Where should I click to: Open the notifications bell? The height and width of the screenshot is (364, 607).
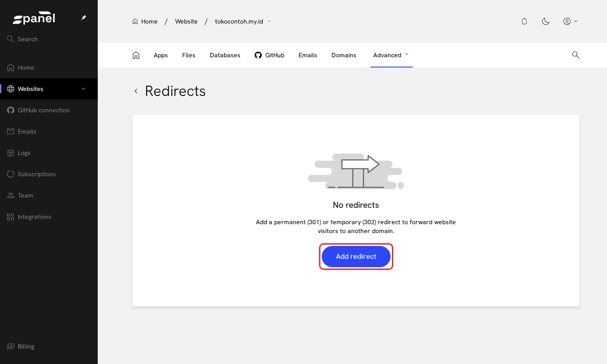[524, 21]
